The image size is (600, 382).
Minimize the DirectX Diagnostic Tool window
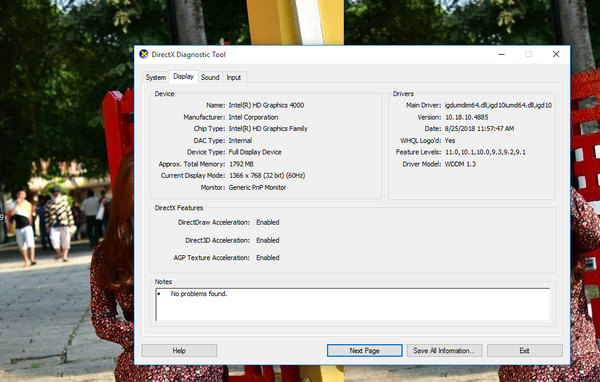502,54
